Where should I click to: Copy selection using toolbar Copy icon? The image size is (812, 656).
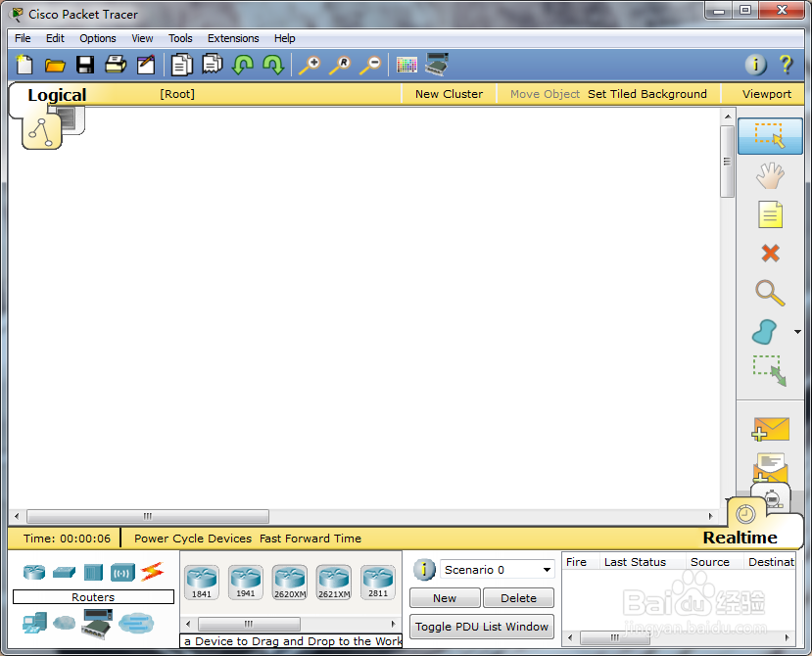pyautogui.click(x=182, y=65)
